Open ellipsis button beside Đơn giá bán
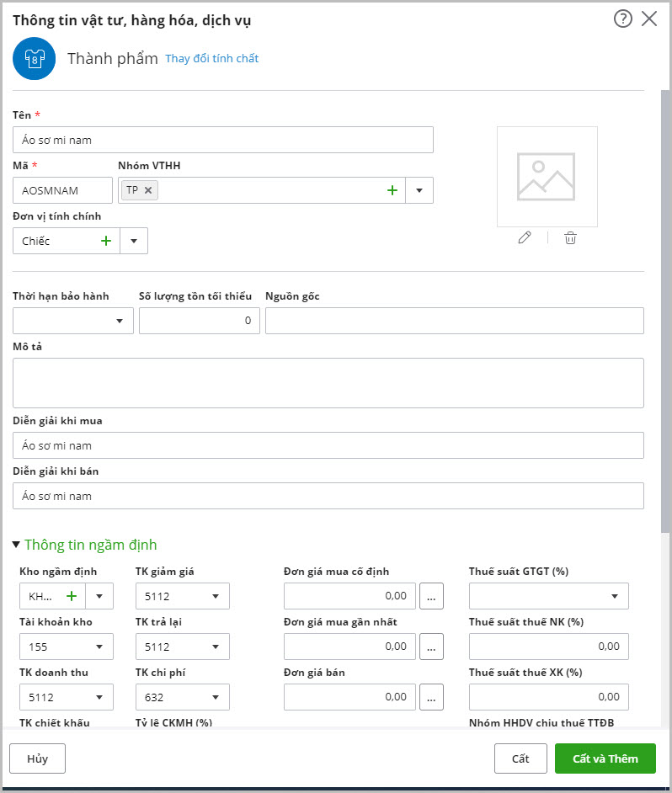The height and width of the screenshot is (793, 672). tap(431, 697)
